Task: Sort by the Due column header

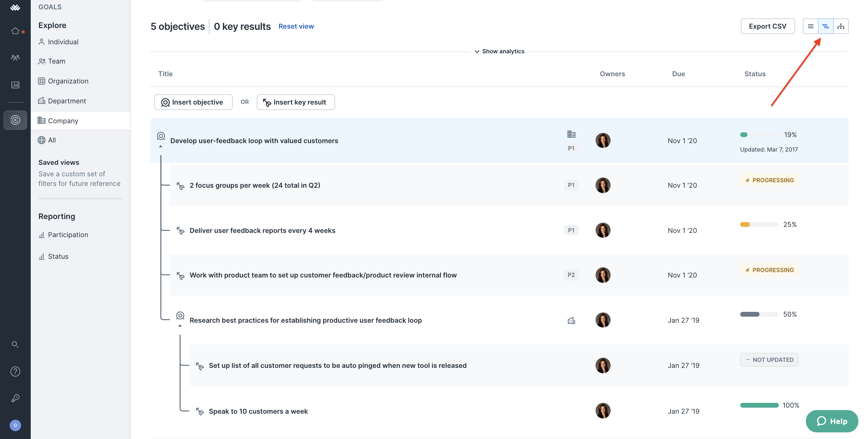Action: pos(678,74)
